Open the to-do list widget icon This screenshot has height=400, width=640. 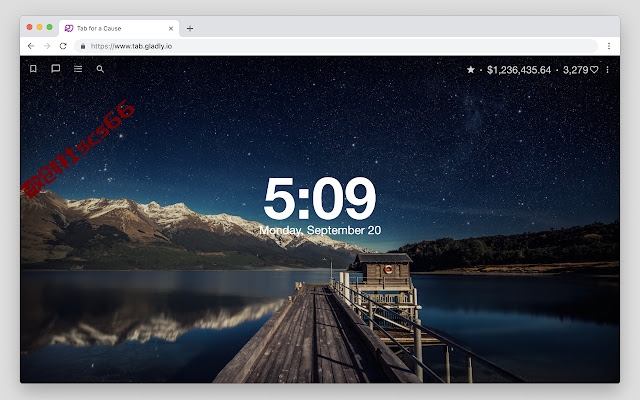click(x=78, y=69)
